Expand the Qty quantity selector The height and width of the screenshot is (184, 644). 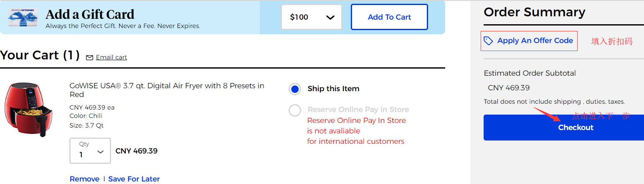(90, 151)
